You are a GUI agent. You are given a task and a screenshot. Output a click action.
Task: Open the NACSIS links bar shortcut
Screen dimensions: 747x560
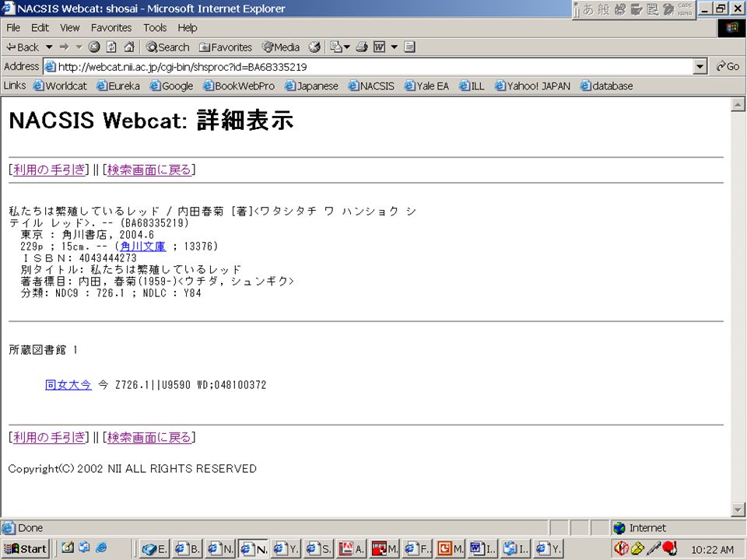pyautogui.click(x=371, y=86)
